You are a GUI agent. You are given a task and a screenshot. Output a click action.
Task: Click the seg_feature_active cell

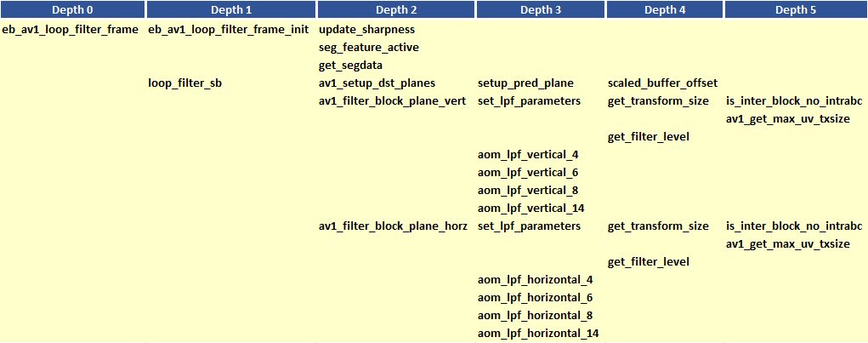tap(369, 48)
